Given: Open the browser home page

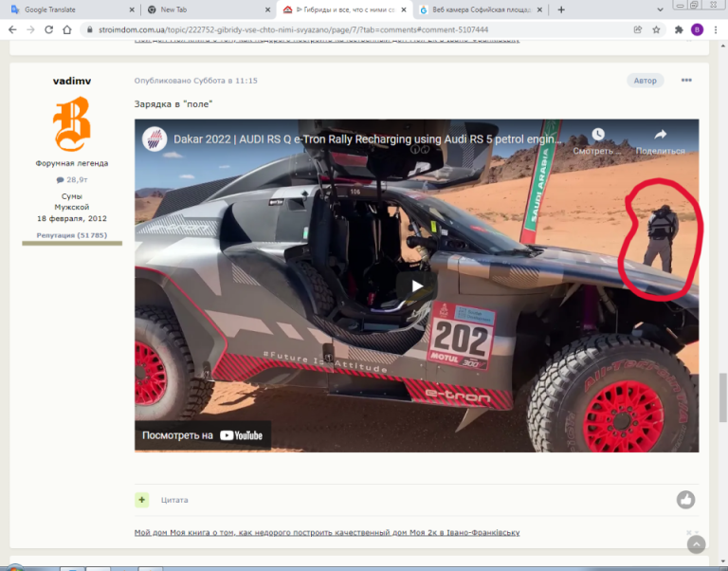Looking at the screenshot, I should [67, 29].
